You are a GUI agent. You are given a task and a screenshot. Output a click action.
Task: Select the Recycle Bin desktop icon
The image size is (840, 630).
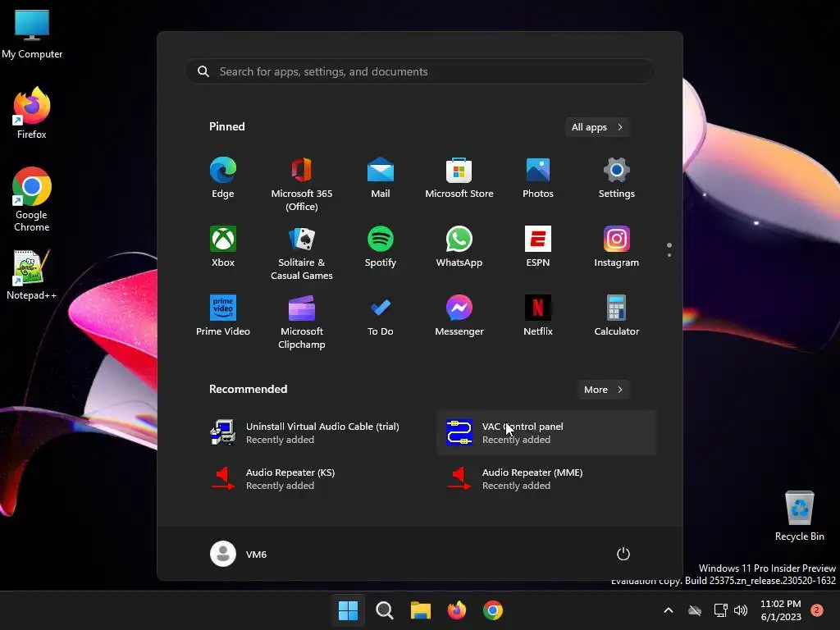coord(799,516)
